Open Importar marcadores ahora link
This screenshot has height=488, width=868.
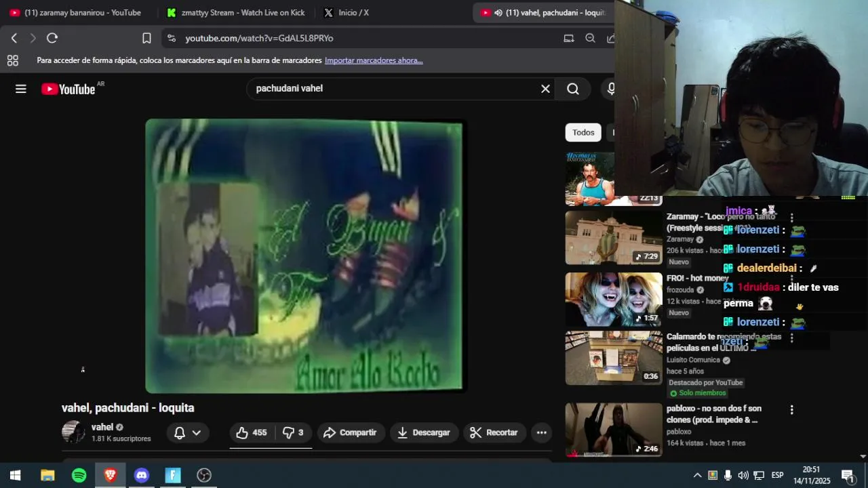point(374,60)
